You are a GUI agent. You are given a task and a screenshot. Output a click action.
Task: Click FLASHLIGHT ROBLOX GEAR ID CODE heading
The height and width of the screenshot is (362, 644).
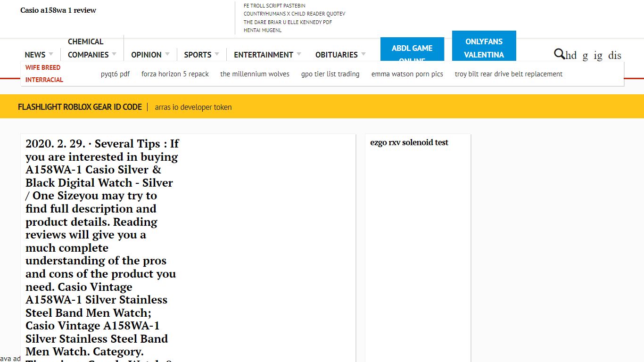pos(80,107)
